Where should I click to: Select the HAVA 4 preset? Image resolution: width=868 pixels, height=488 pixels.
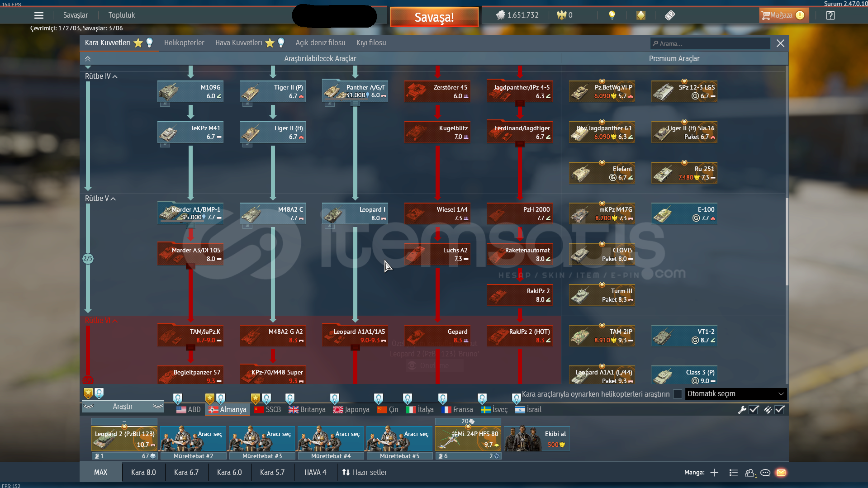point(315,472)
